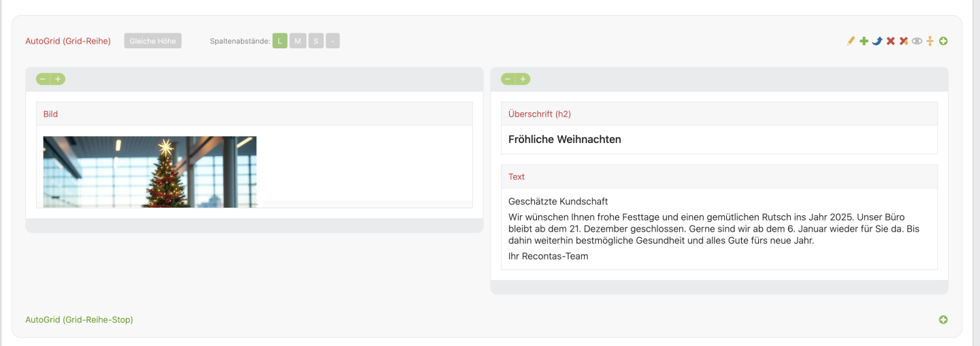This screenshot has width=980, height=346.
Task: Click plus button on the left Bild column
Action: pyautogui.click(x=59, y=79)
